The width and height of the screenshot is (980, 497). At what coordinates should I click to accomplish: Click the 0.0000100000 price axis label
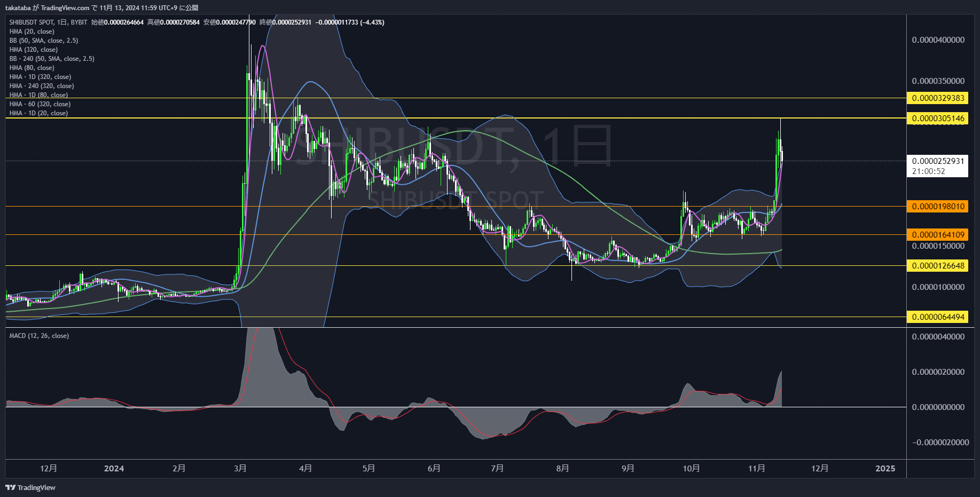coord(938,287)
